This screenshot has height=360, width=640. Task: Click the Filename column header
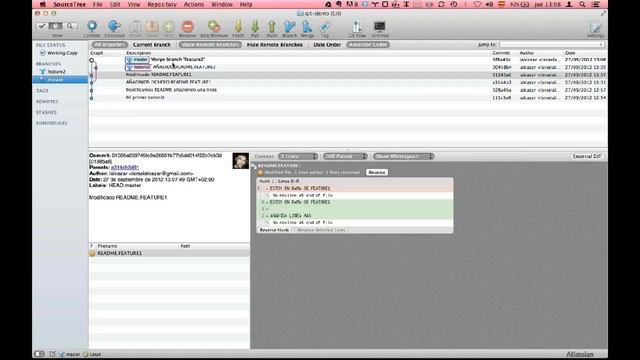[x=107, y=246]
